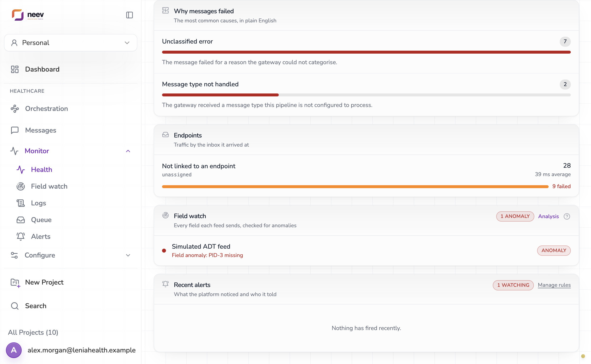Open Messages page

tap(41, 130)
